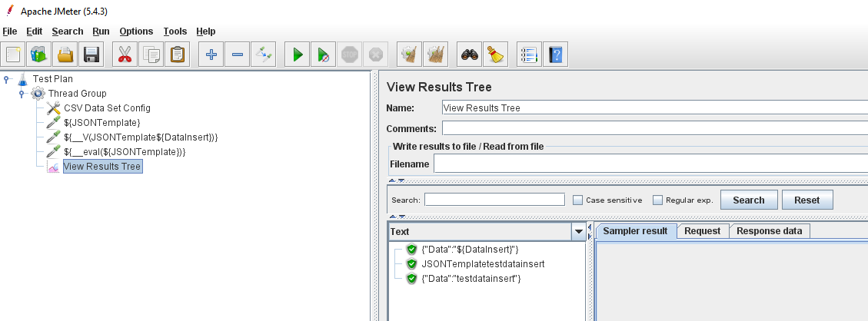This screenshot has width=868, height=321.
Task: Save the test plan with floppy icon
Action: 91,55
